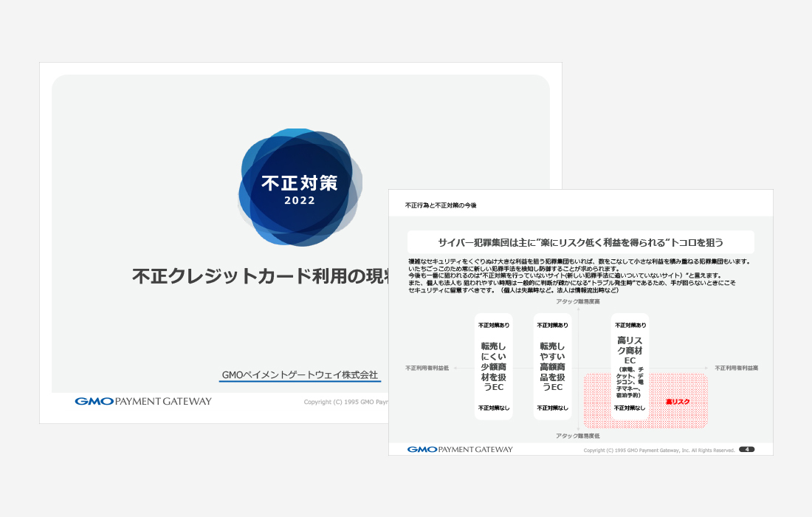
Task: Click the card 転売しやすい高額商品を扱うEC
Action: point(553,366)
